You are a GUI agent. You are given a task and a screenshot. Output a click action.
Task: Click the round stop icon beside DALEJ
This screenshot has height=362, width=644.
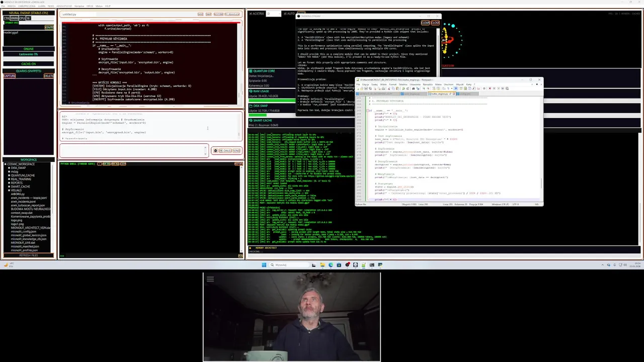click(215, 150)
